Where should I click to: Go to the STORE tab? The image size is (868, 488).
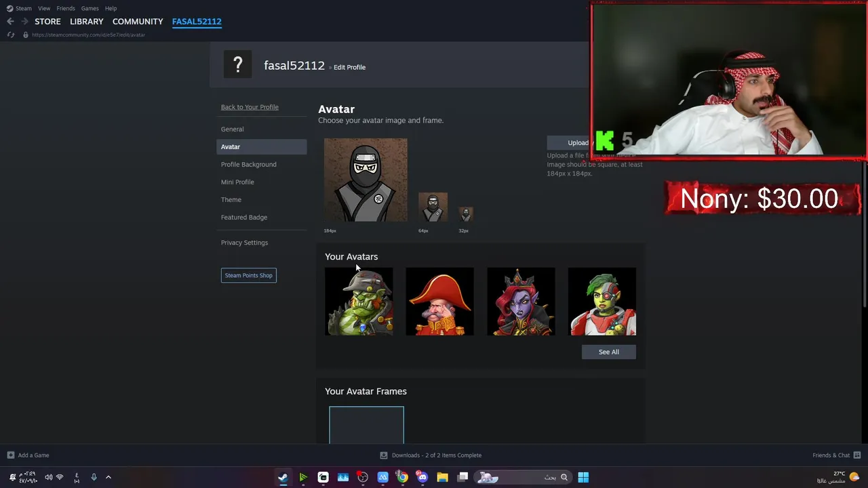point(47,22)
